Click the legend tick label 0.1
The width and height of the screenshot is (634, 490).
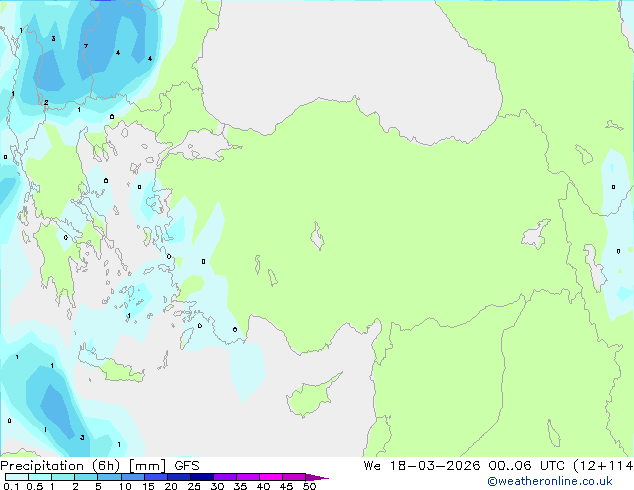click(11, 486)
